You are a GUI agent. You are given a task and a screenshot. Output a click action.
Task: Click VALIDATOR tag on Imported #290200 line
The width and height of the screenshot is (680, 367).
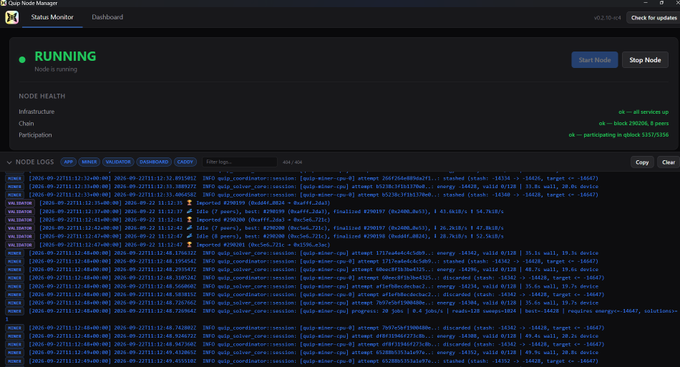pos(20,220)
